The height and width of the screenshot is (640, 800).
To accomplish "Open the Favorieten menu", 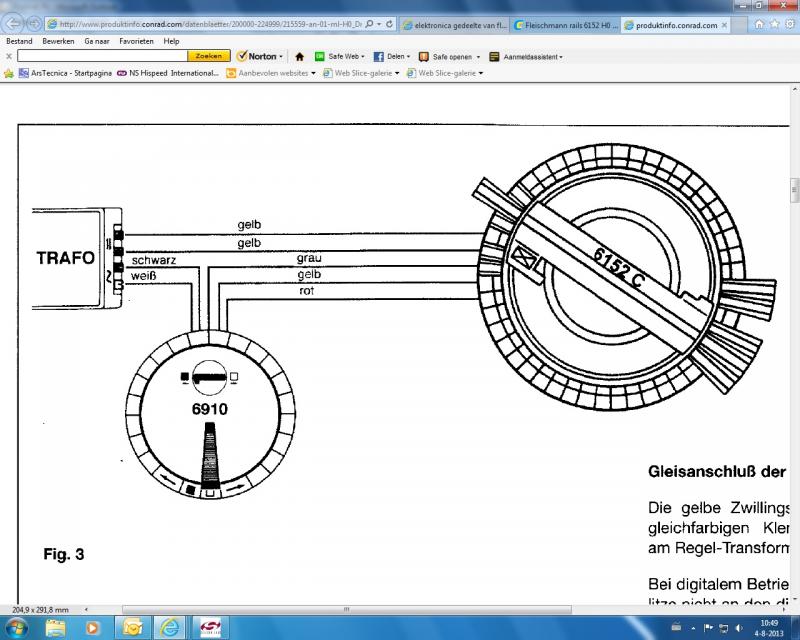I will coord(136,41).
